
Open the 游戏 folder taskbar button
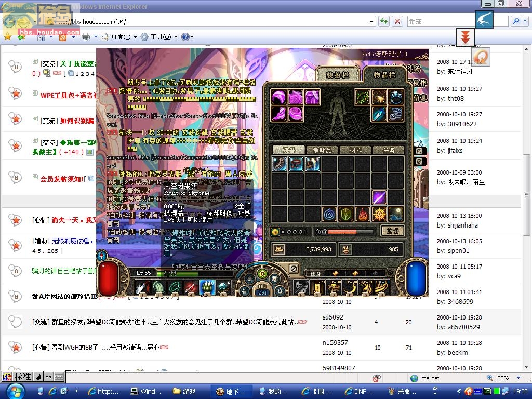tap(184, 391)
